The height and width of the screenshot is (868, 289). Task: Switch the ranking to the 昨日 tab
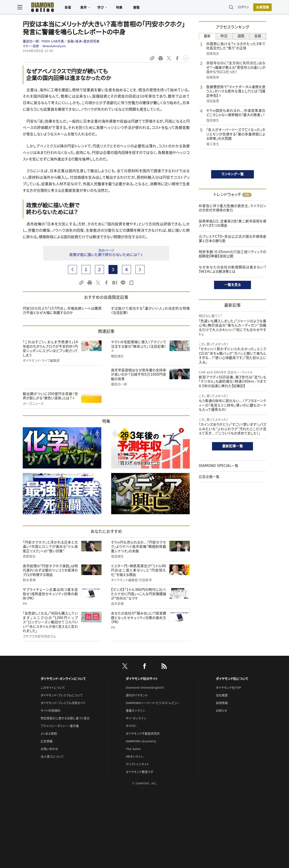tap(224, 36)
